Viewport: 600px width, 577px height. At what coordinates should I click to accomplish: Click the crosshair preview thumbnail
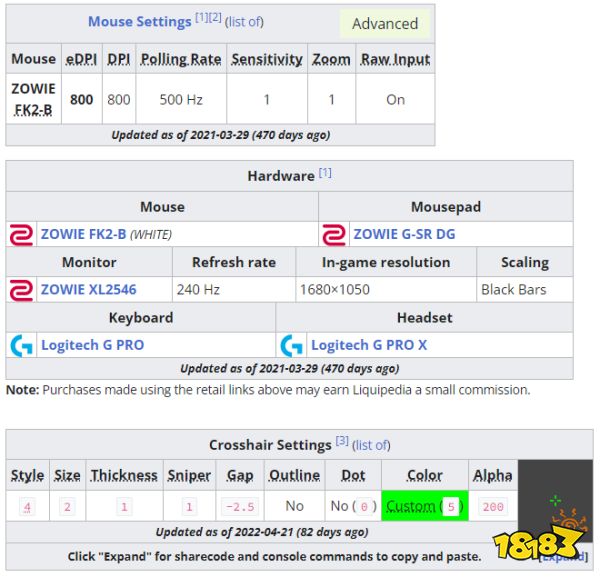click(555, 501)
